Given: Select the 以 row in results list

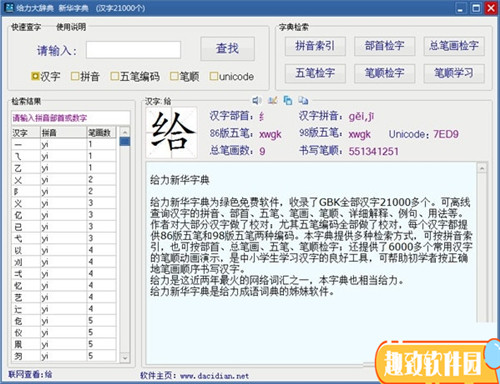Looking at the screenshot, I should pos(63,250).
